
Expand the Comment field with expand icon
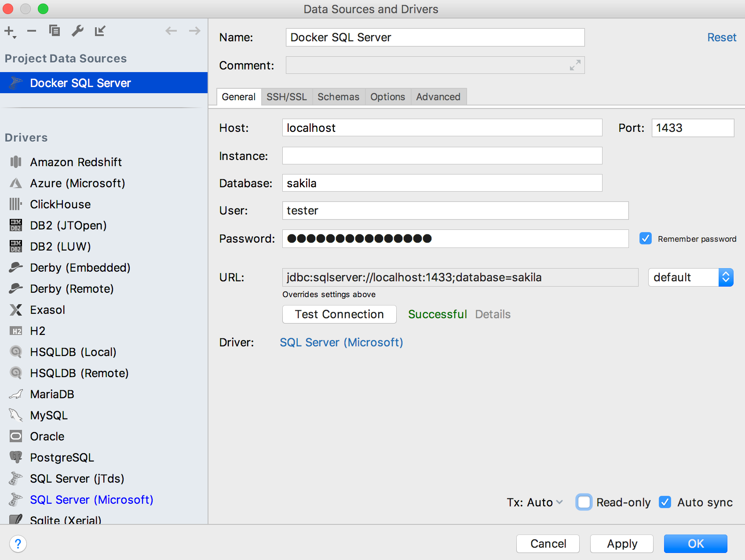click(575, 65)
